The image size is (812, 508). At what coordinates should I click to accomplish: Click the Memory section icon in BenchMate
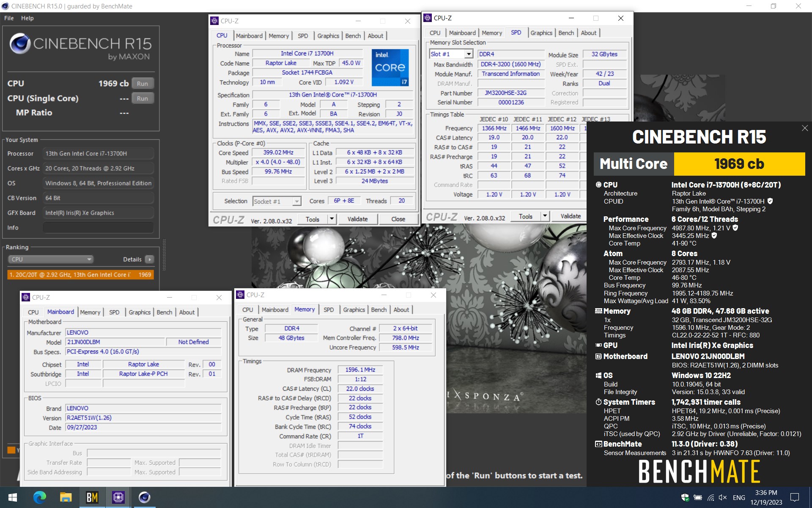pos(598,311)
